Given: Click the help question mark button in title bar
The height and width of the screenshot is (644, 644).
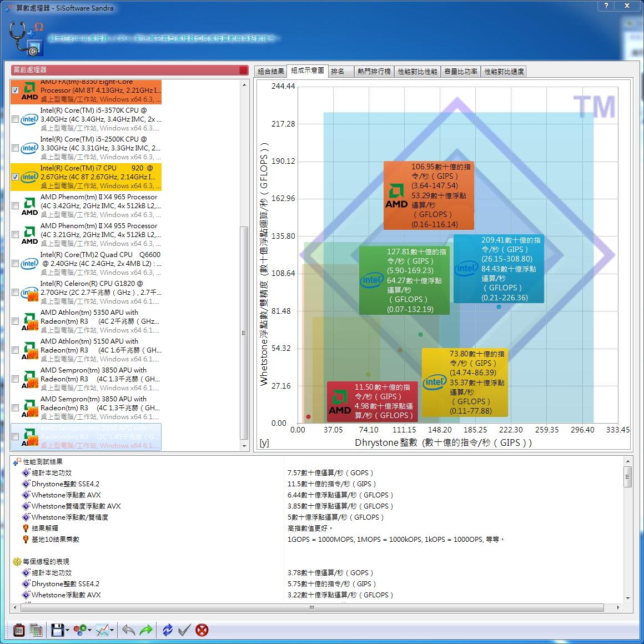Looking at the screenshot, I should (606, 6).
